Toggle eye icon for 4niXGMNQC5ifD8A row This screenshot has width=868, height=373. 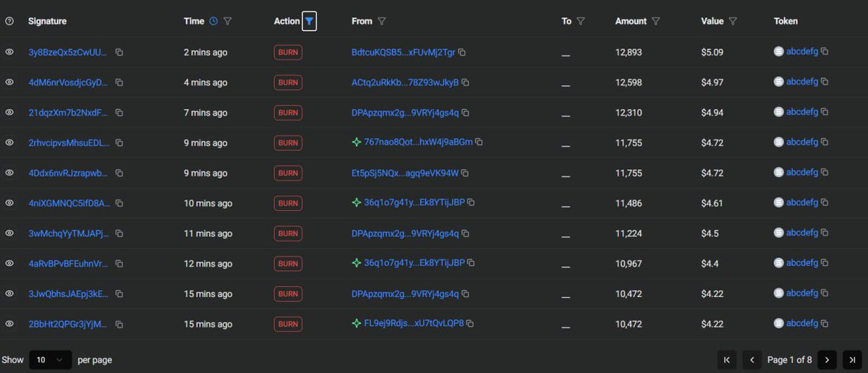(x=9, y=203)
